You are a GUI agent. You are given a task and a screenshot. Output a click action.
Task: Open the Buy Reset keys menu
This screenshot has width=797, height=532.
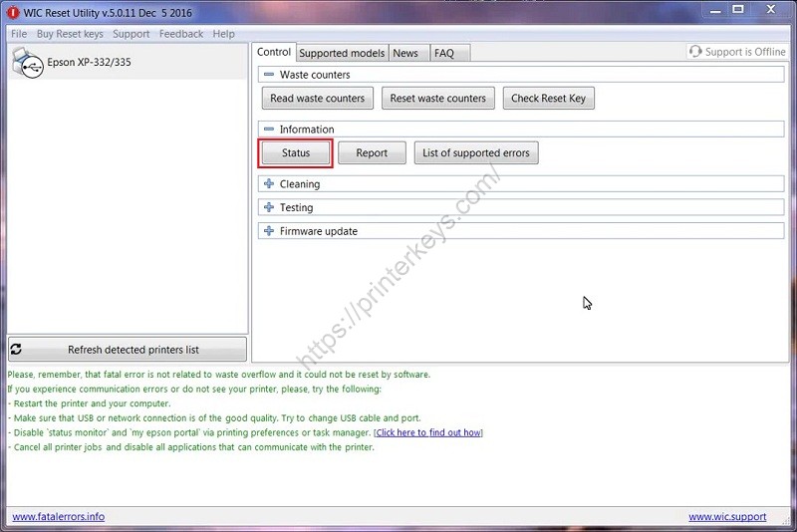[70, 34]
